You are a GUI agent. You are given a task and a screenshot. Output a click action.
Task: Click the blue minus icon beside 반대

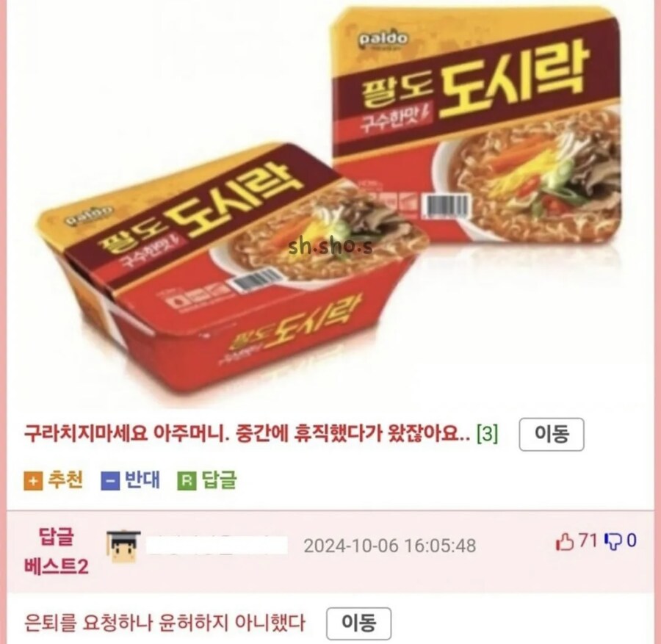[110, 481]
